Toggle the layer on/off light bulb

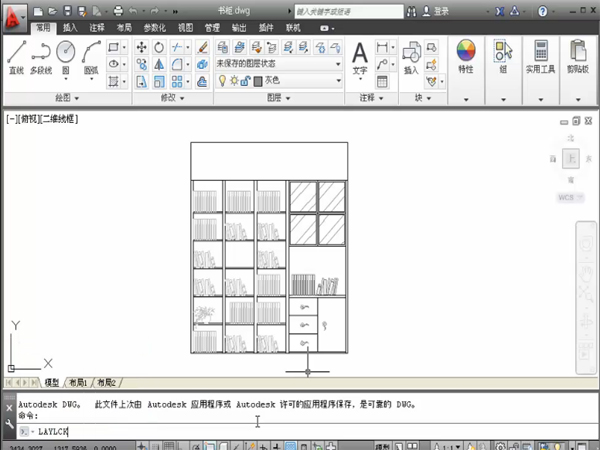222,80
